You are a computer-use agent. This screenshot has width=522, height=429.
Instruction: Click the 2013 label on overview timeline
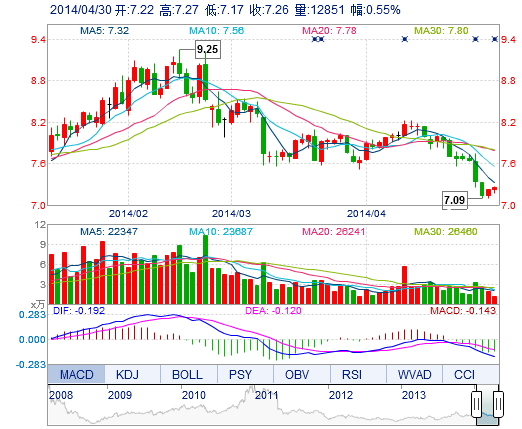[x=413, y=395]
